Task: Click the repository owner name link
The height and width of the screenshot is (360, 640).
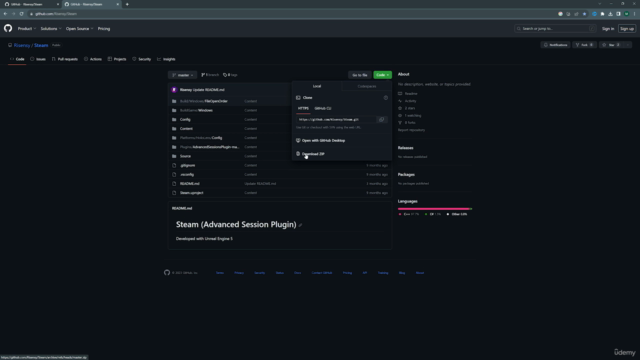Action: click(x=22, y=45)
